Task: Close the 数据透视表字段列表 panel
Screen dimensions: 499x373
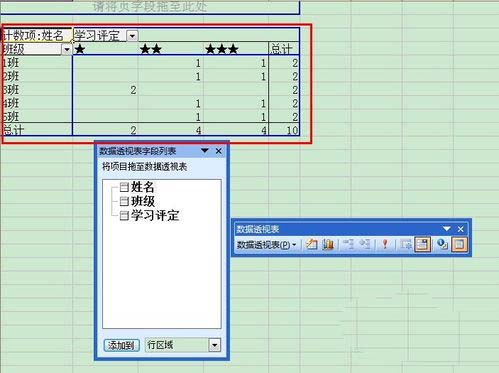Action: (x=218, y=151)
